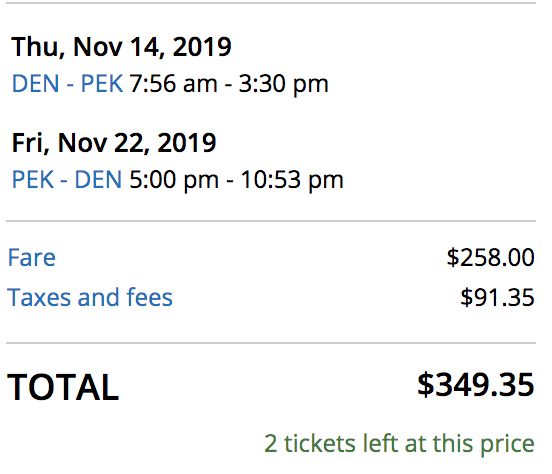Click the divider line above the TOTAL row
Viewport: 552px width, 474px height.
(x=271, y=343)
